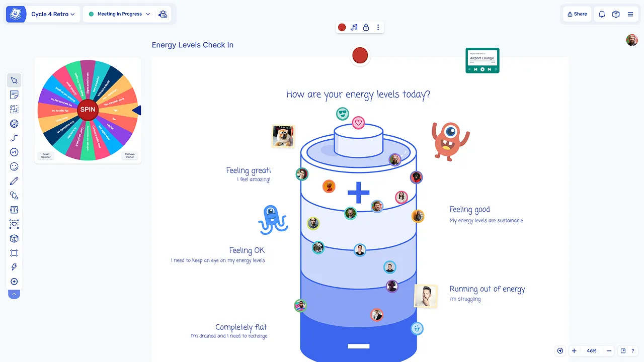The height and width of the screenshot is (362, 644).
Task: Toggle repeat in the music player
Action: pos(496,69)
